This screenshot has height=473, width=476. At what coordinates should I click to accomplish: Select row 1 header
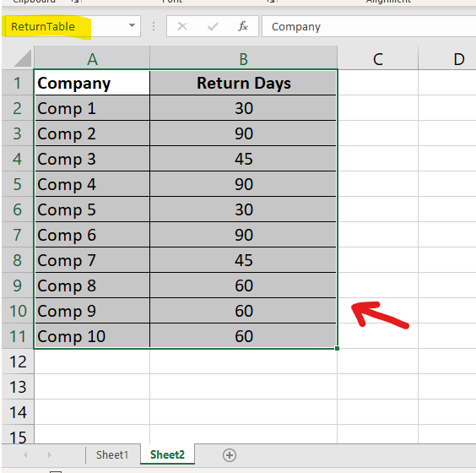click(18, 83)
